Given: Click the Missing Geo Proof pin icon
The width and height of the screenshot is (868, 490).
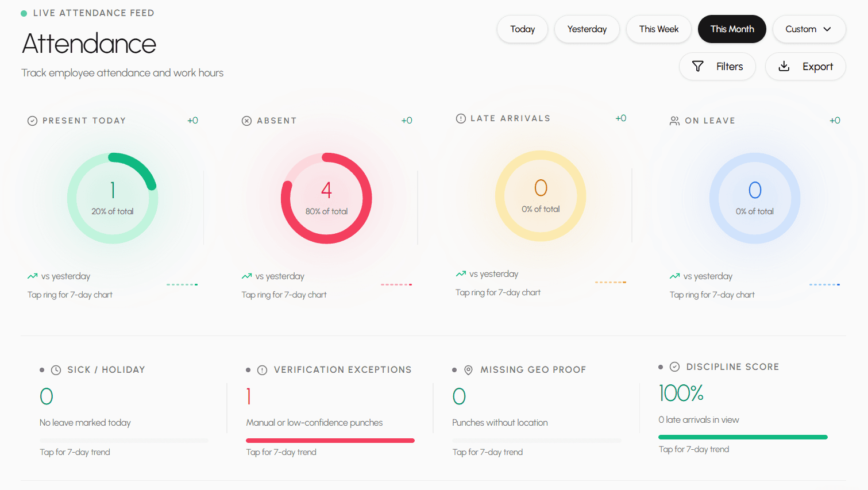Looking at the screenshot, I should coord(469,370).
